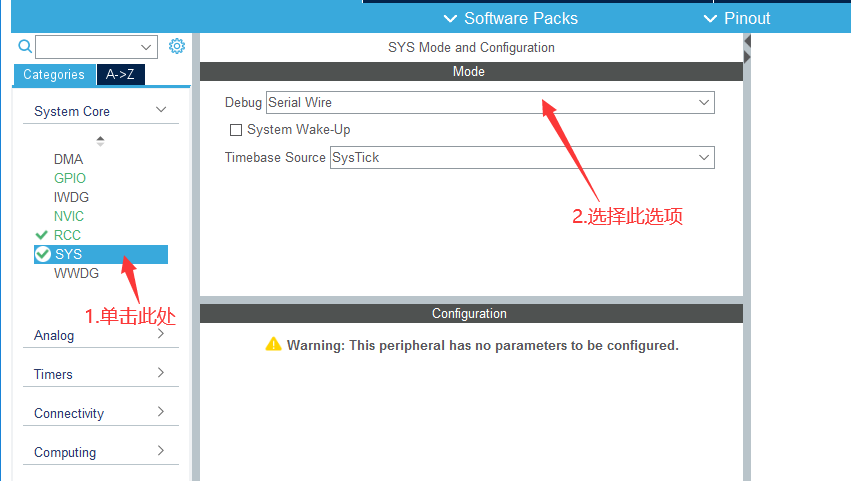The width and height of the screenshot is (851, 481).
Task: Open the gear settings icon
Action: (176, 46)
